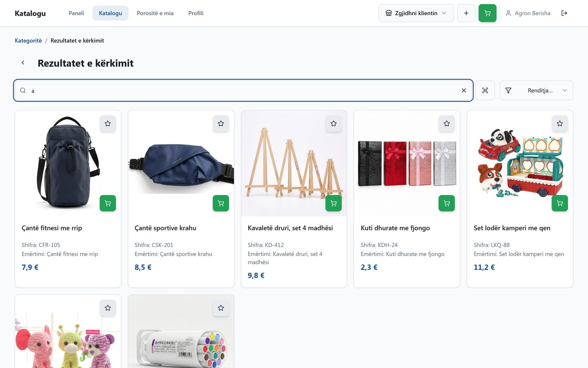Open the markers tube image
The height and width of the screenshot is (368, 588).
(181, 332)
